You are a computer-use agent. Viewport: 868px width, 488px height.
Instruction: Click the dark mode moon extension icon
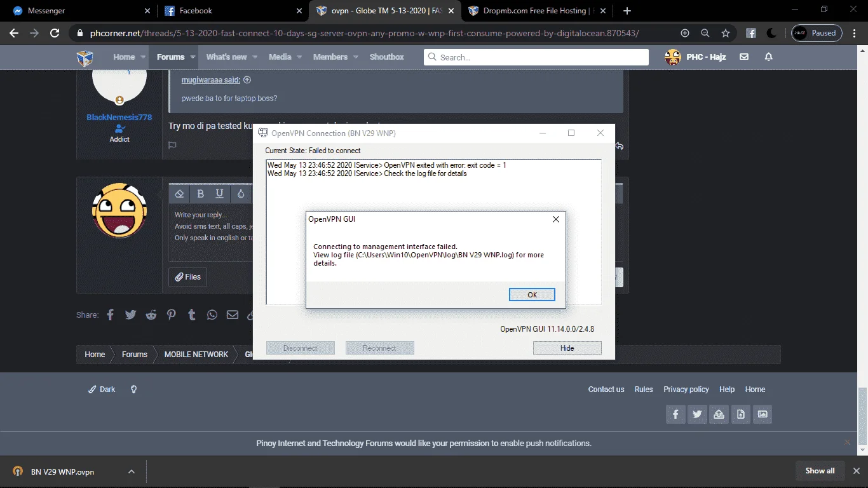pyautogui.click(x=771, y=33)
